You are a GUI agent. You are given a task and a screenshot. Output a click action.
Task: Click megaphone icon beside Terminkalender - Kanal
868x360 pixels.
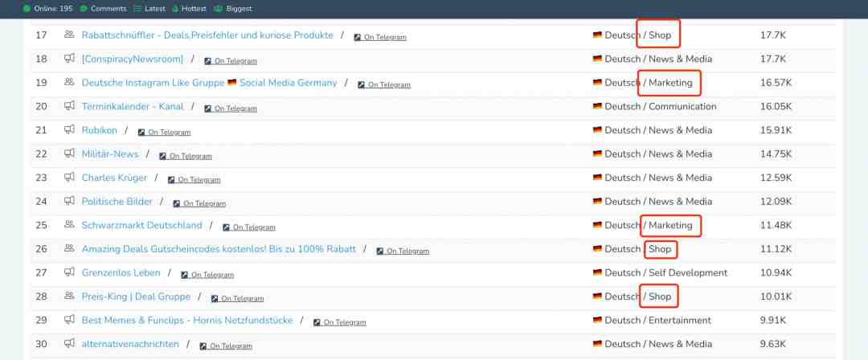pyautogui.click(x=69, y=106)
